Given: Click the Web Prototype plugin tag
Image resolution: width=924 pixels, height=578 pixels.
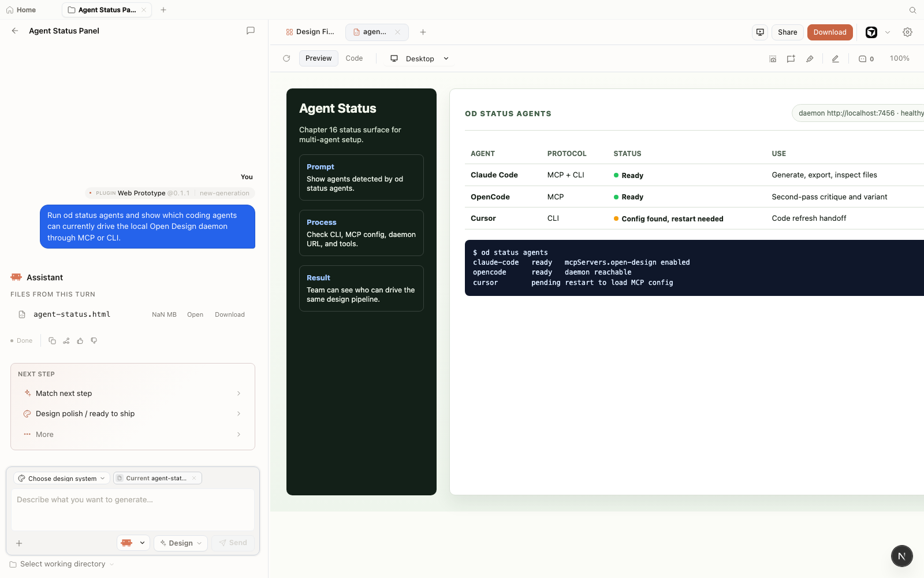Looking at the screenshot, I should click(x=170, y=193).
